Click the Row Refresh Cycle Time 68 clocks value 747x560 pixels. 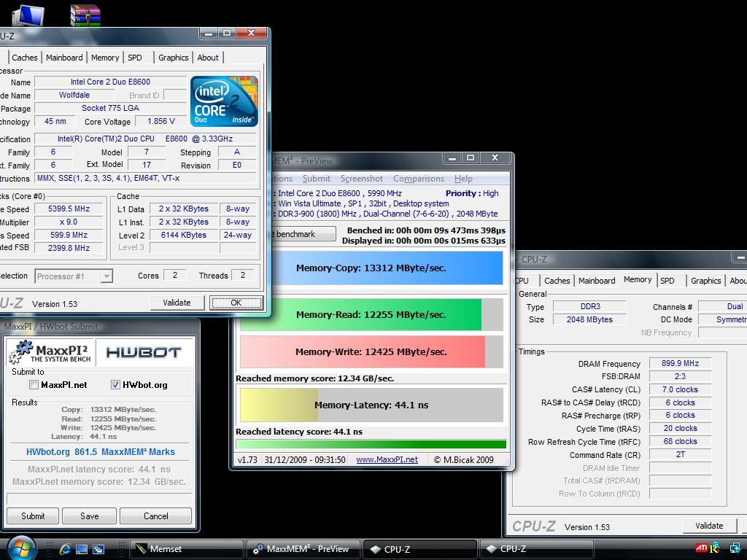coord(680,441)
